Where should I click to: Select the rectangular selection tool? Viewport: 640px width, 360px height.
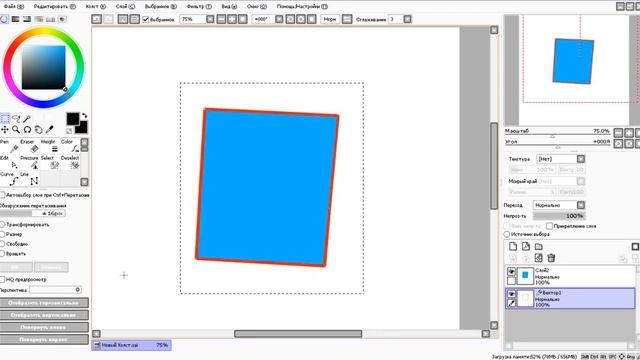tap(5, 118)
